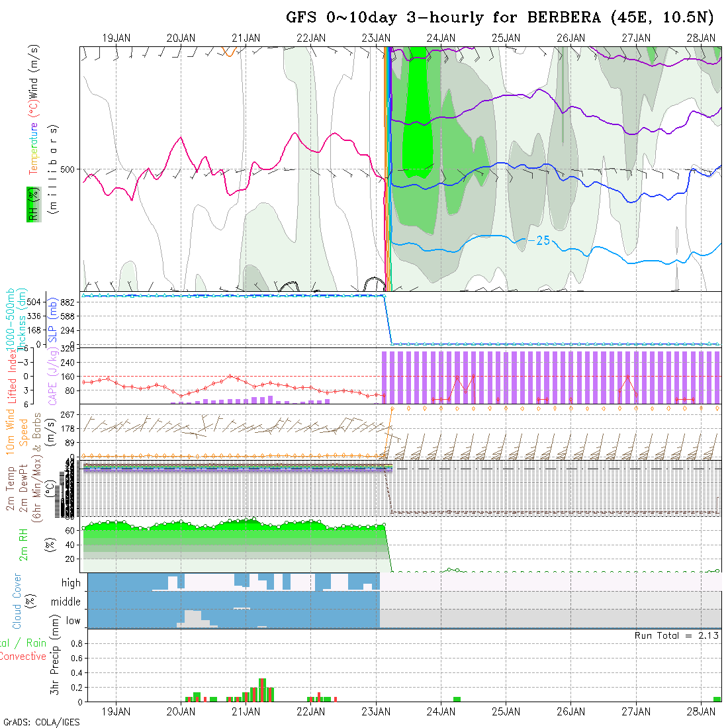The width and height of the screenshot is (728, 728).
Task: Click the 25JAN label on bottom time axis
Action: (x=506, y=711)
